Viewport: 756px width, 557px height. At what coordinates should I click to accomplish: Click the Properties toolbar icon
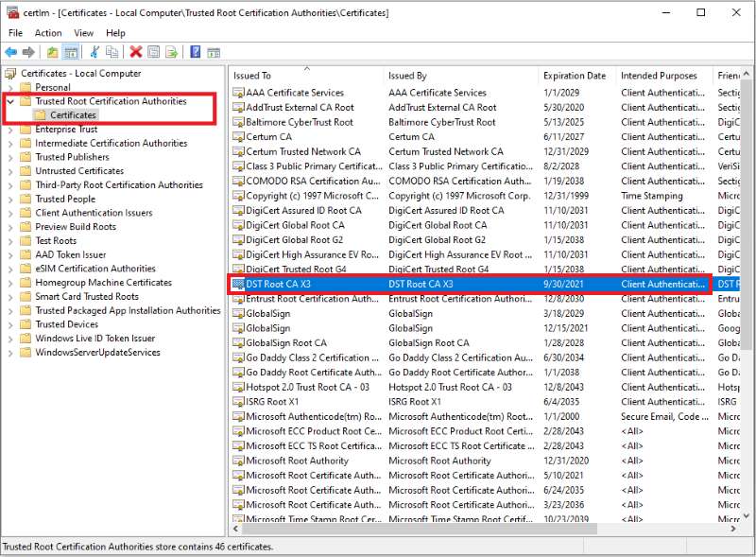coord(153,52)
